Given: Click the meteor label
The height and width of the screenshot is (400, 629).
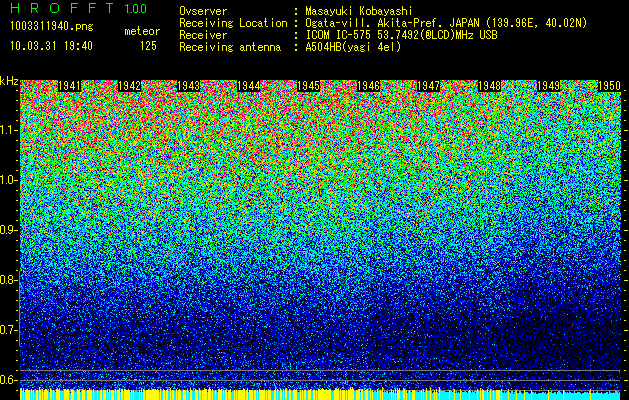Looking at the screenshot, I should tap(142, 31).
